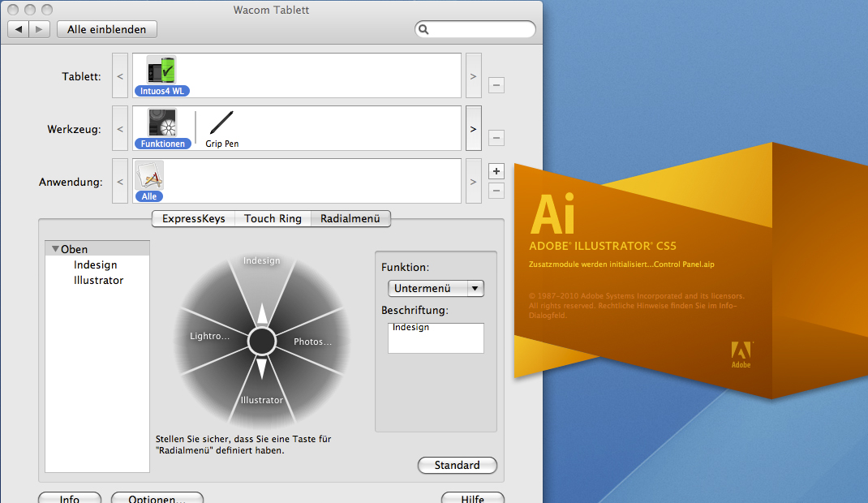
Task: Switch to the Touch Ring tab
Action: [273, 218]
